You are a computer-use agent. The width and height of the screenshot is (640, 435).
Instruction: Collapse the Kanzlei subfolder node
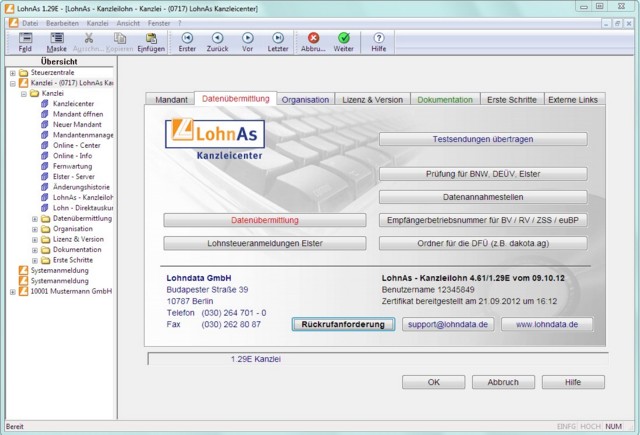coord(24,94)
